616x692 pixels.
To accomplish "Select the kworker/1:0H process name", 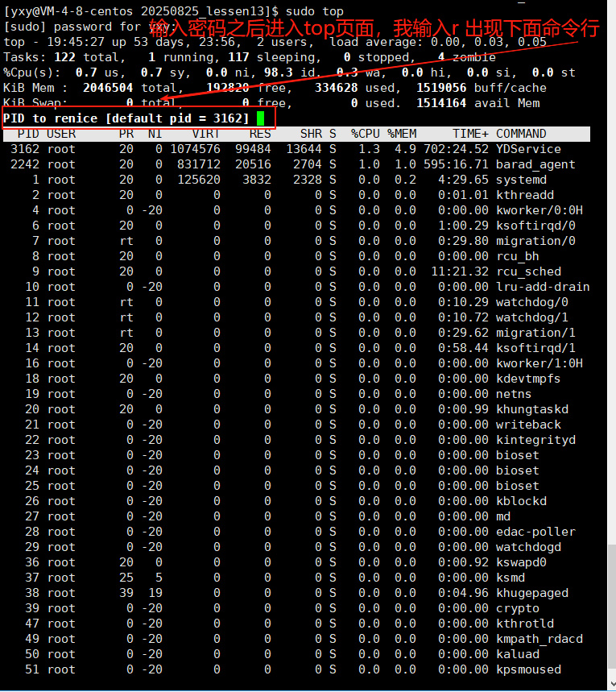I will pyautogui.click(x=540, y=363).
